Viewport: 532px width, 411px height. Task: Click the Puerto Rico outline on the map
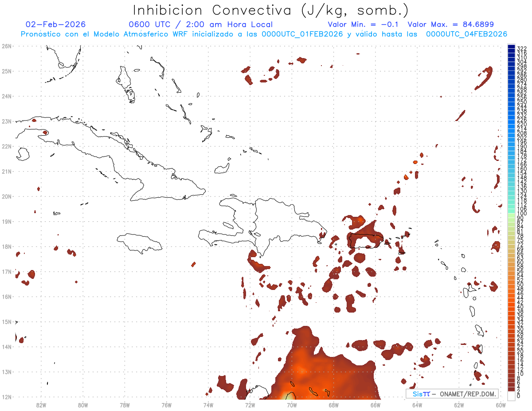point(366,241)
